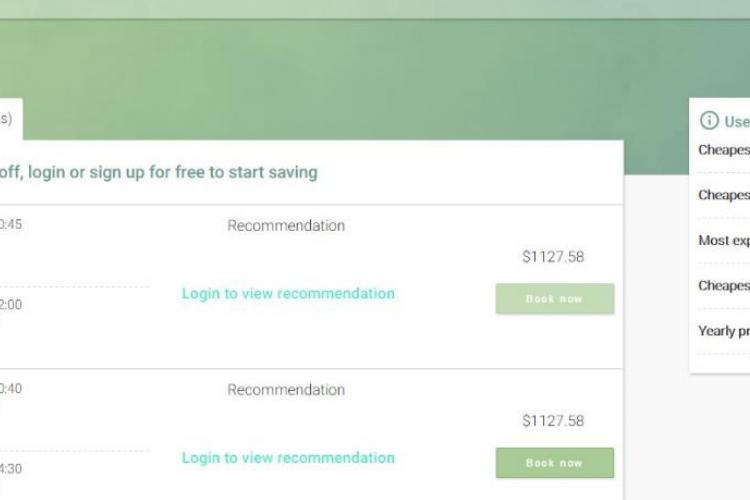
Task: Click the faded Book now button for the $1127.58 fare
Action: click(x=555, y=299)
